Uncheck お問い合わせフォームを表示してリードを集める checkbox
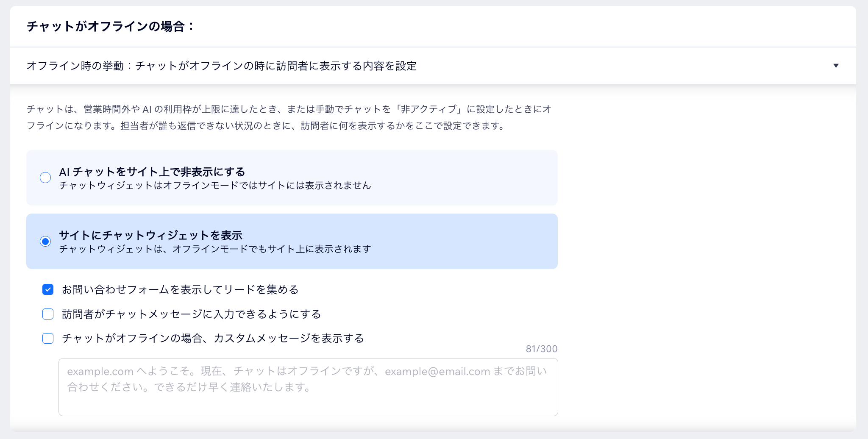 tap(48, 289)
